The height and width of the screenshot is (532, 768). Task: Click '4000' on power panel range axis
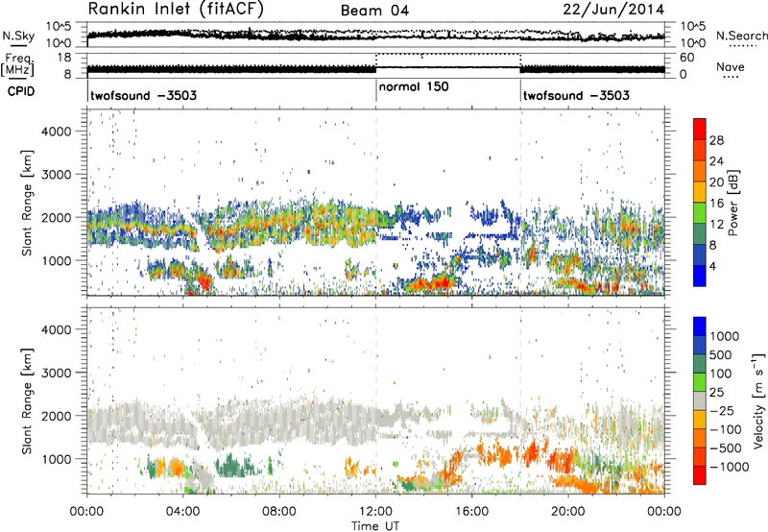[57, 132]
